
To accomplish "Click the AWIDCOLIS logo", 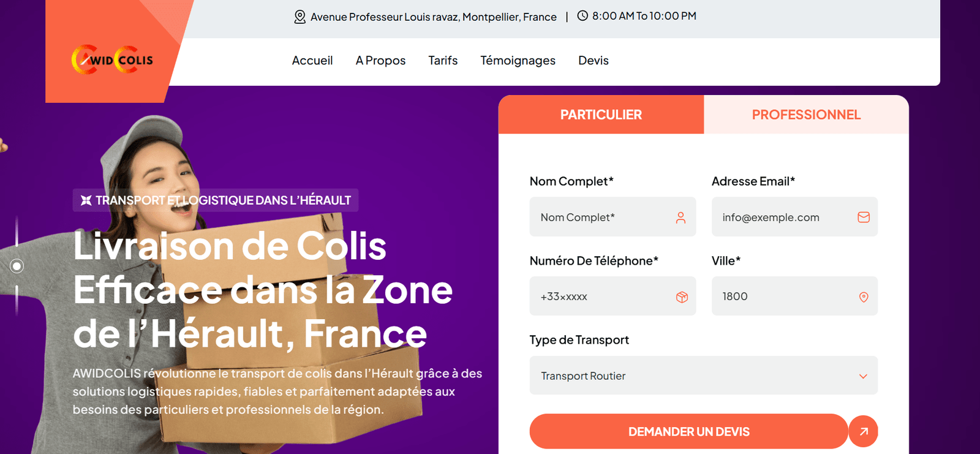I will [112, 60].
